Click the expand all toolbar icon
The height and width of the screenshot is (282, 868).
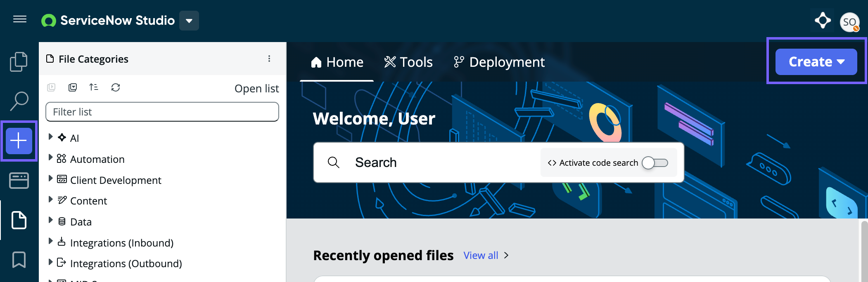pos(51,87)
